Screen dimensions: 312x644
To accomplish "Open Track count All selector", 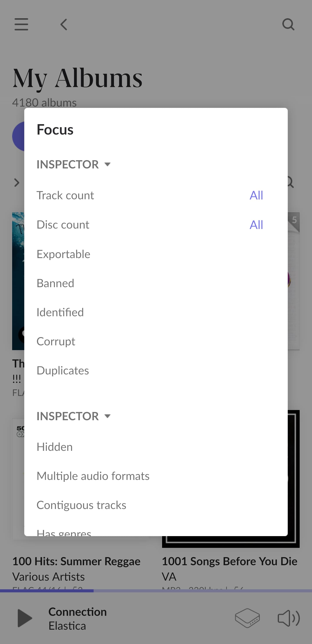I will click(256, 195).
